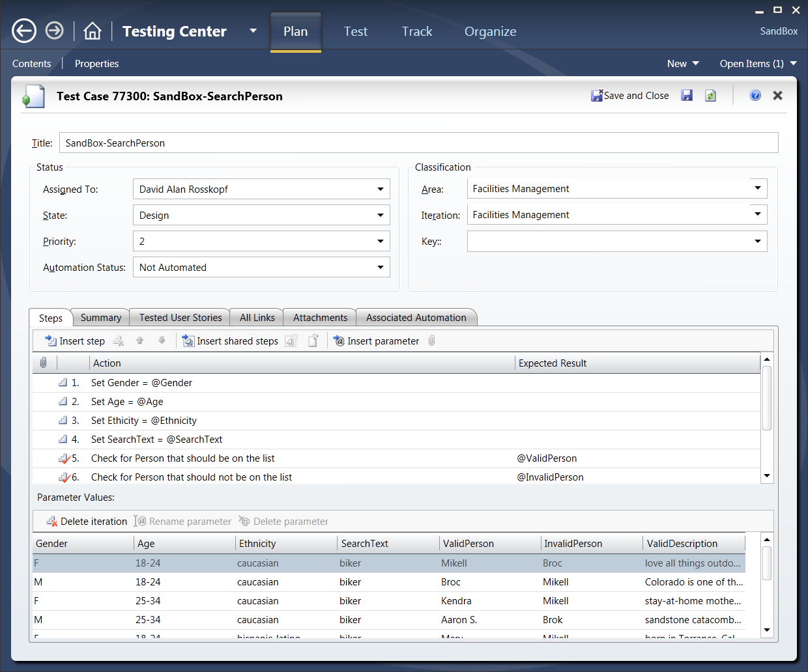Open the Summary tab
Viewport: 808px width, 672px height.
pyautogui.click(x=100, y=317)
